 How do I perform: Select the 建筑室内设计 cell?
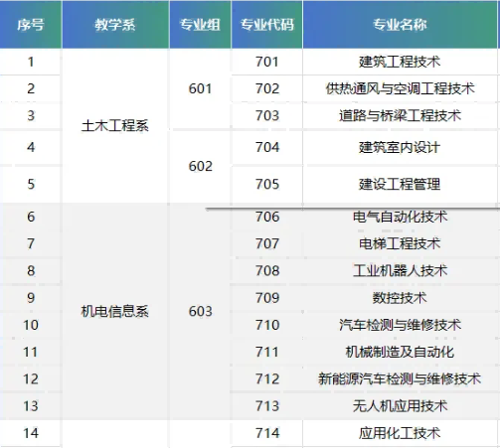coord(400,147)
